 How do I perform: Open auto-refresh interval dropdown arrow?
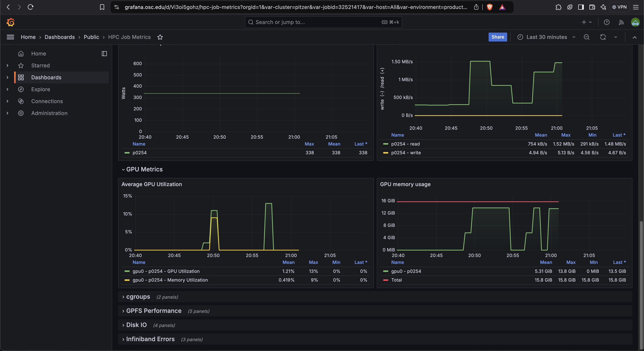615,37
